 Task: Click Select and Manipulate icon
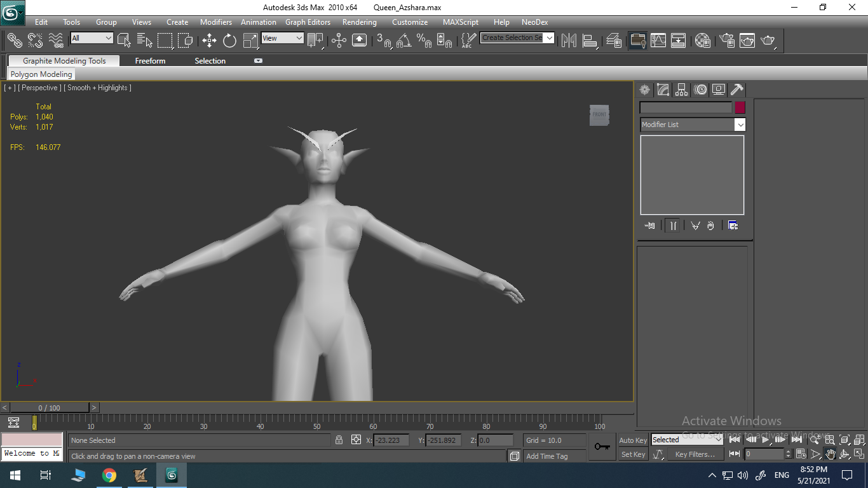339,41
